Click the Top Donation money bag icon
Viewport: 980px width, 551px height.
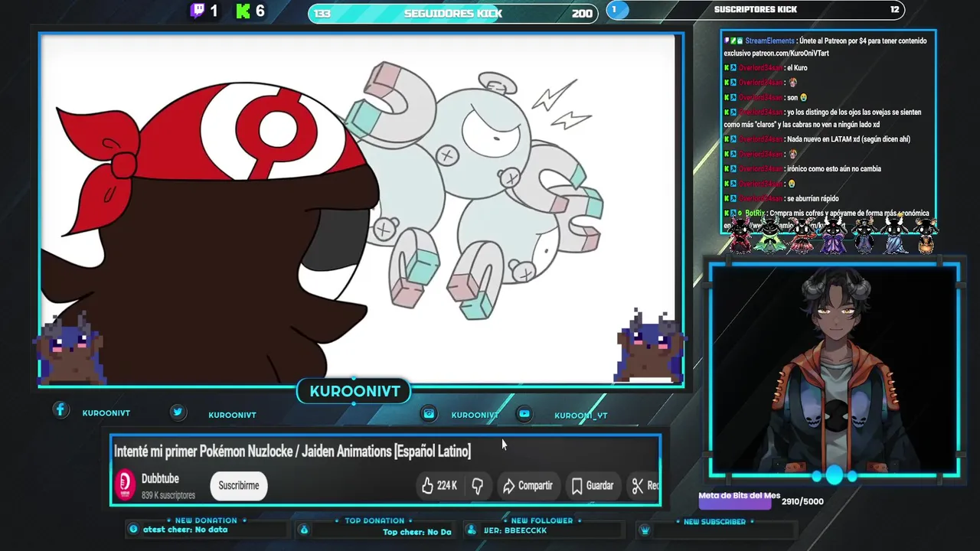click(304, 530)
